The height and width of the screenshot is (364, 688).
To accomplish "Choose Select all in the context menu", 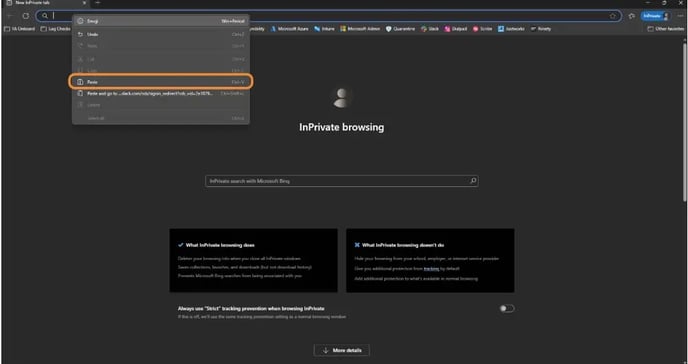I will pyautogui.click(x=161, y=118).
